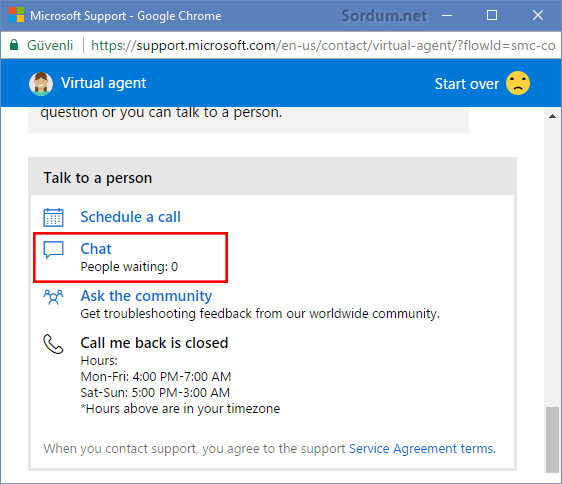Screen dimensions: 562x484
Task: Click the calendar icon beside Schedule a call
Action: [x=53, y=217]
